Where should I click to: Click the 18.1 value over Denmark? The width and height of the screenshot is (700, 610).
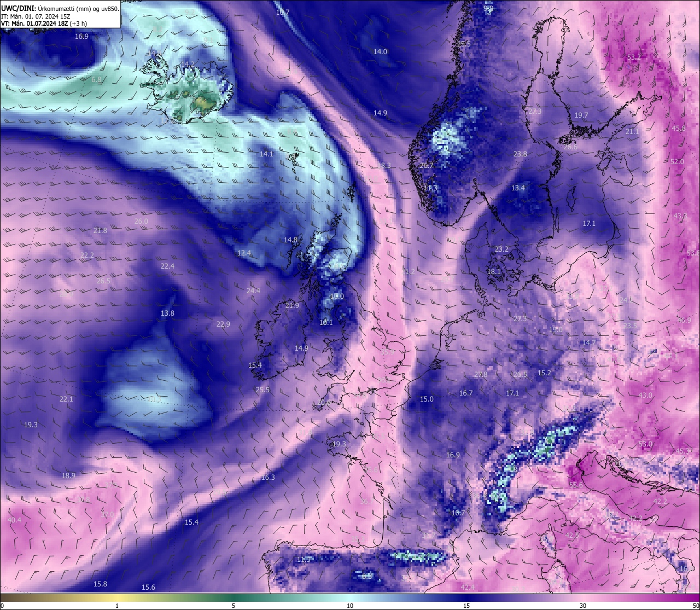pos(494,271)
